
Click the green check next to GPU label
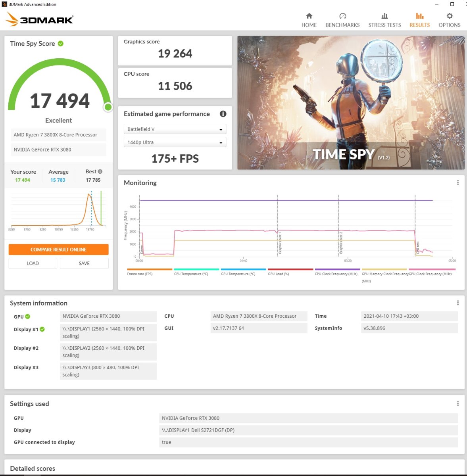pos(28,317)
